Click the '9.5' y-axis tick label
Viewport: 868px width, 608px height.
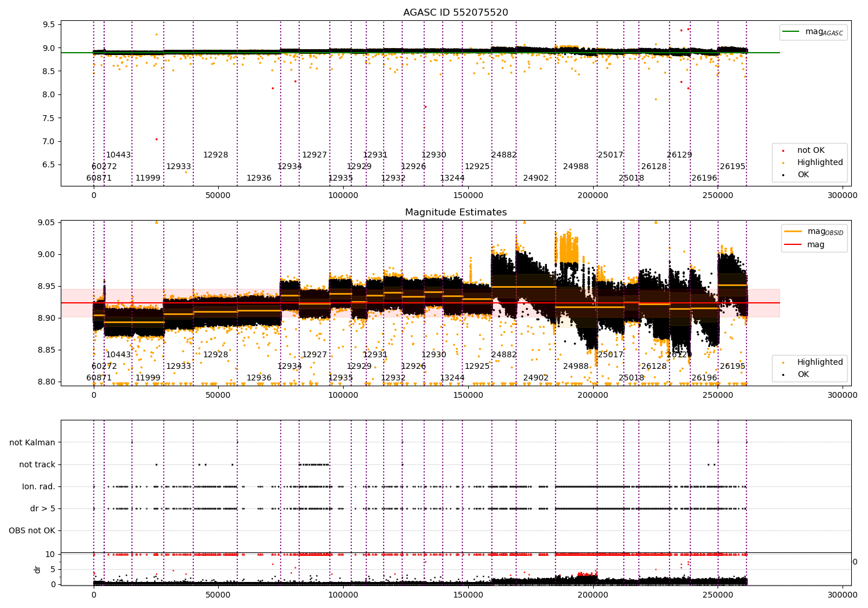[49, 25]
